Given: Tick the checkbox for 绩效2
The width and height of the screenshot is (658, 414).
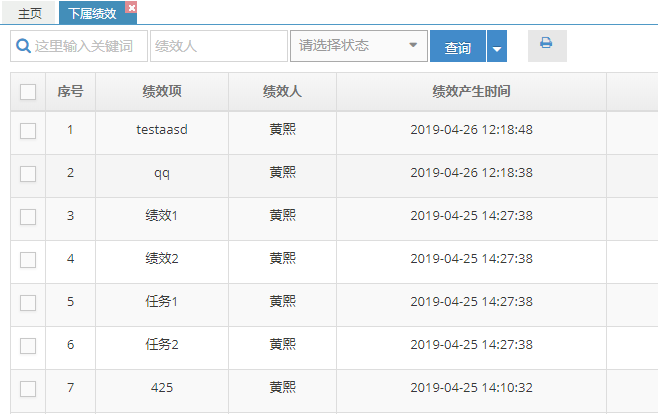Looking at the screenshot, I should [28, 260].
